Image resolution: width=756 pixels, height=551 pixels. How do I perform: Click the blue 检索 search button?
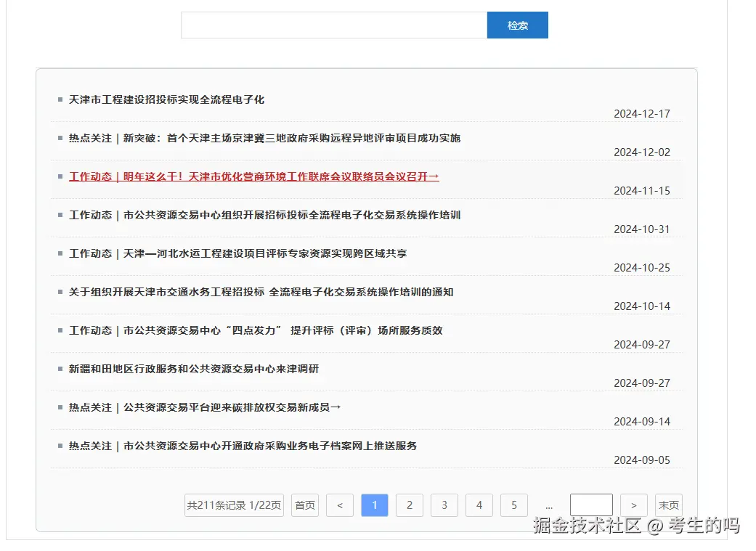(x=517, y=25)
